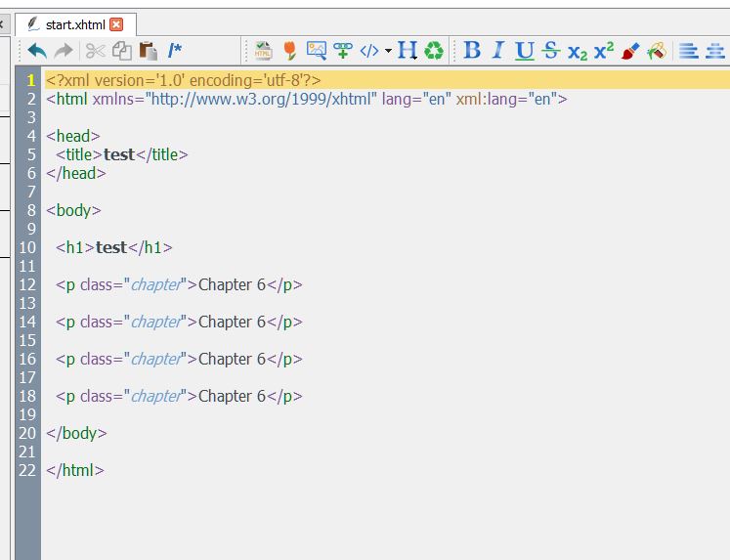Image resolution: width=730 pixels, height=560 pixels.
Task: Click the opening <head> tag
Action: click(x=73, y=136)
